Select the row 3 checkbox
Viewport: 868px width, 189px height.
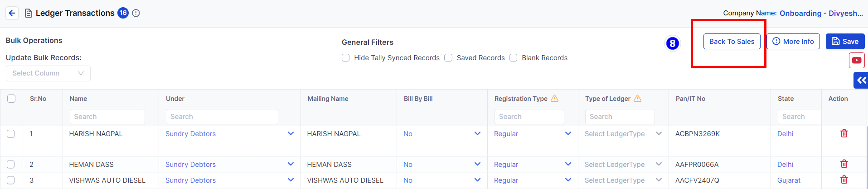(x=11, y=180)
